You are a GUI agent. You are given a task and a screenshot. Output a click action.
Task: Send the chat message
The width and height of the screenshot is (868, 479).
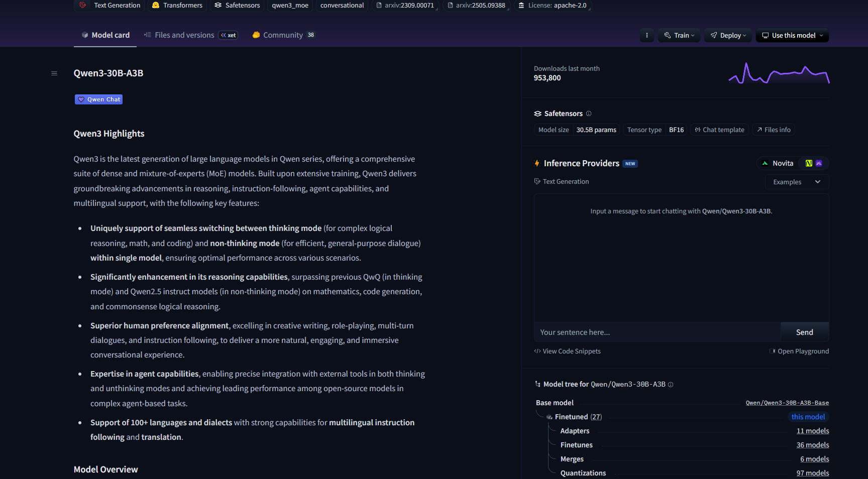pos(805,332)
